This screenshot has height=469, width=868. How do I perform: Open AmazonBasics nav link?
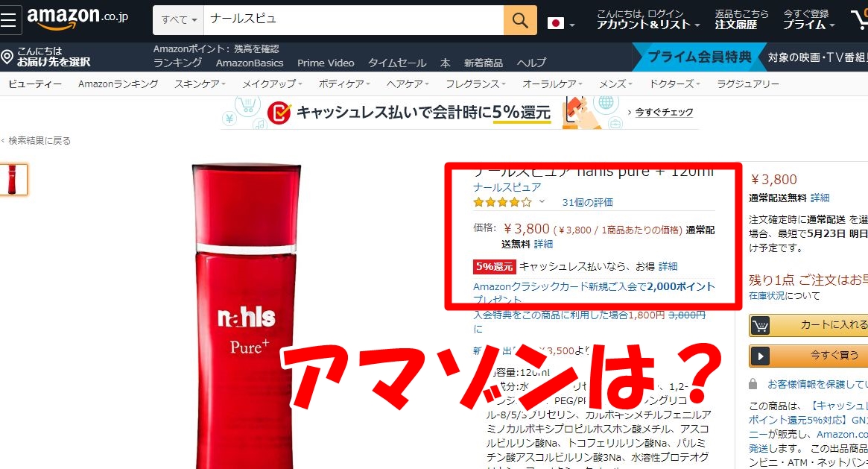249,63
